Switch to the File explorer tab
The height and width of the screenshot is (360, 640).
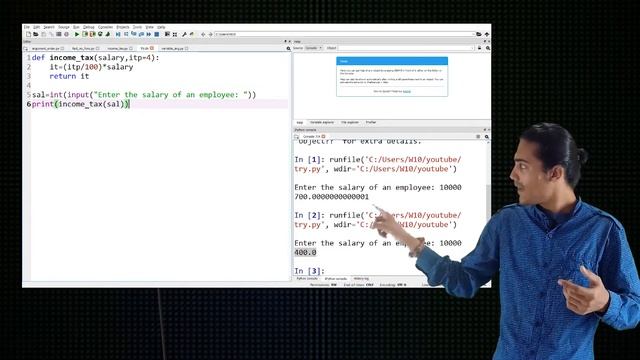(350, 122)
